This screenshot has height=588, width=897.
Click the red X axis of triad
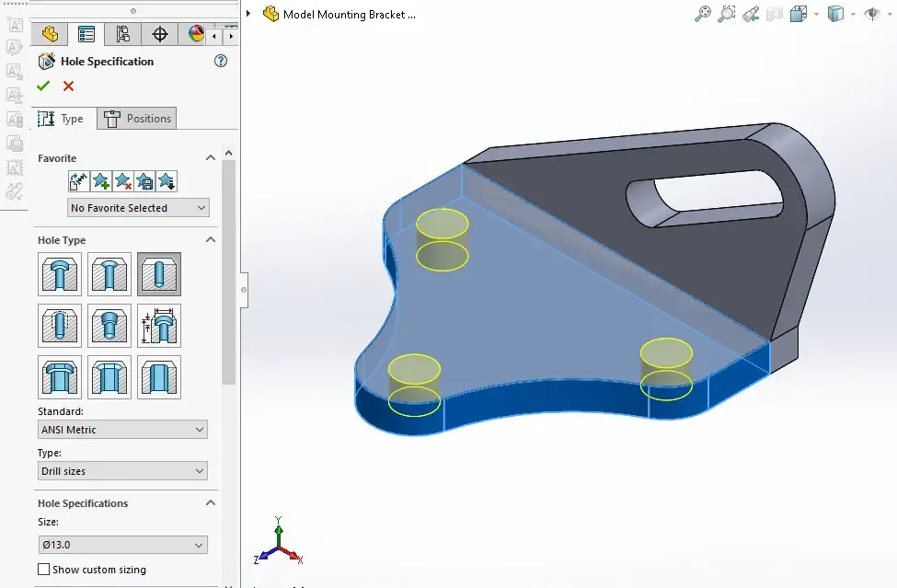click(x=292, y=556)
